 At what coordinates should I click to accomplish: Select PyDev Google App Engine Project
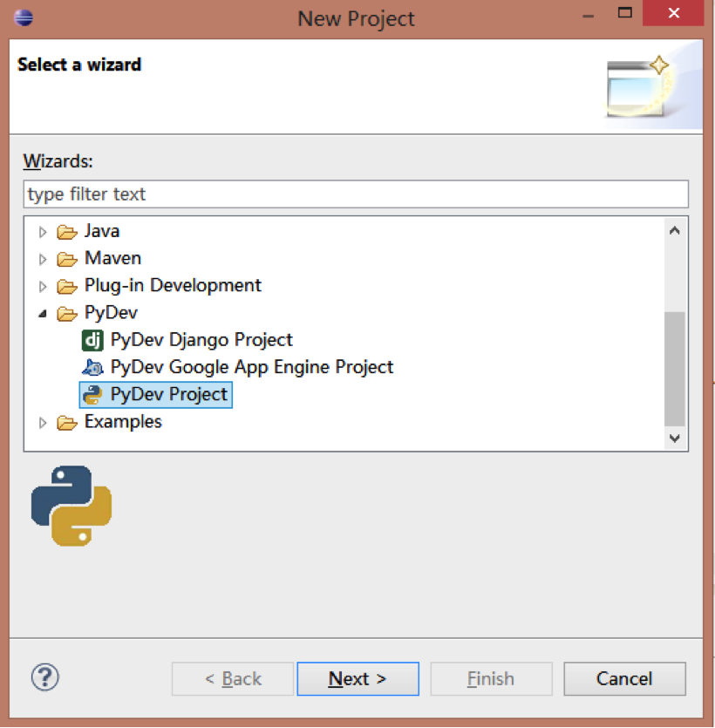(252, 367)
